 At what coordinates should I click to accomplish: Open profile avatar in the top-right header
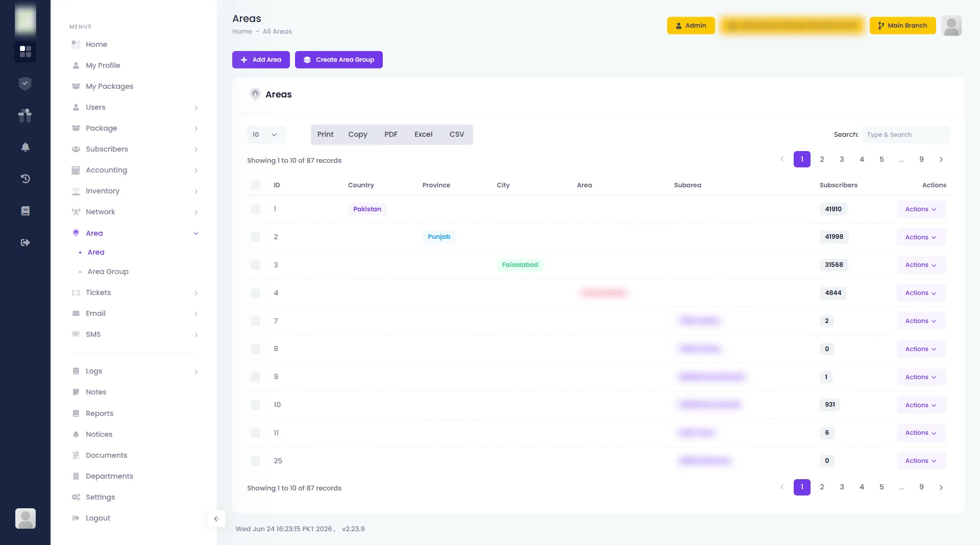(x=951, y=26)
